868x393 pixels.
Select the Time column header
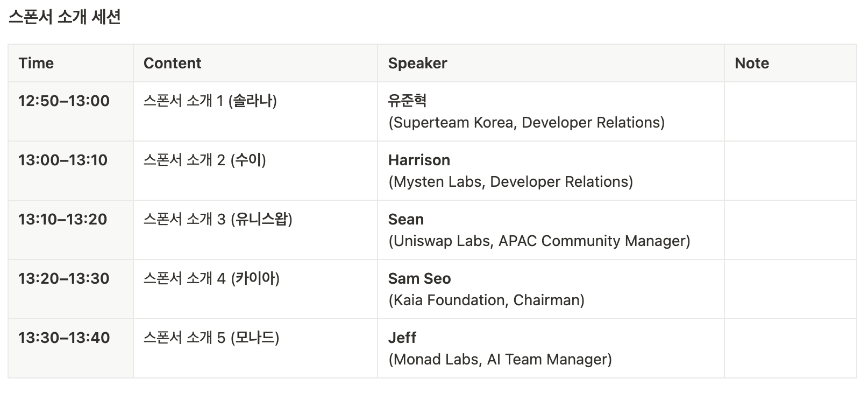pos(70,63)
